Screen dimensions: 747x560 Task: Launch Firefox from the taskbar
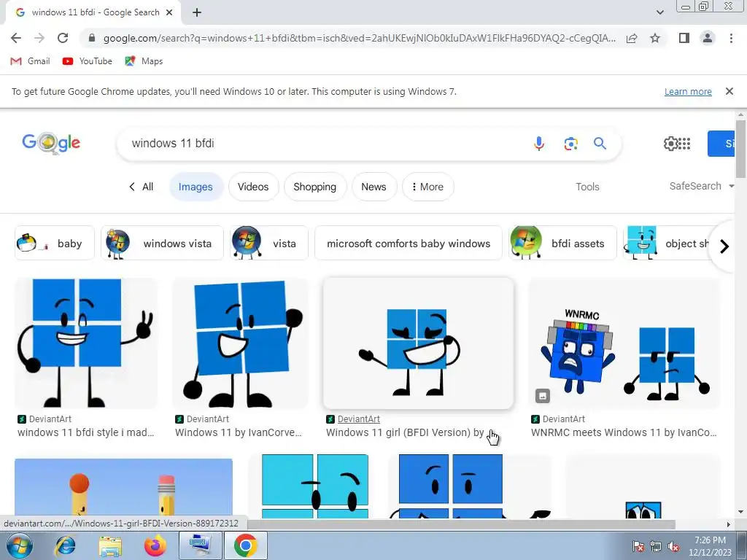coord(155,545)
